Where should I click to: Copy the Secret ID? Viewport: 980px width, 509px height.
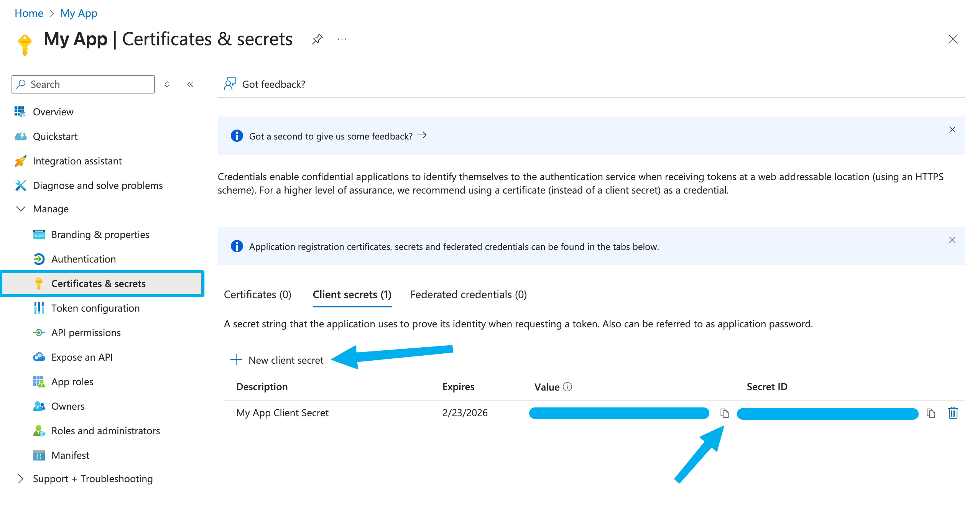(x=931, y=413)
